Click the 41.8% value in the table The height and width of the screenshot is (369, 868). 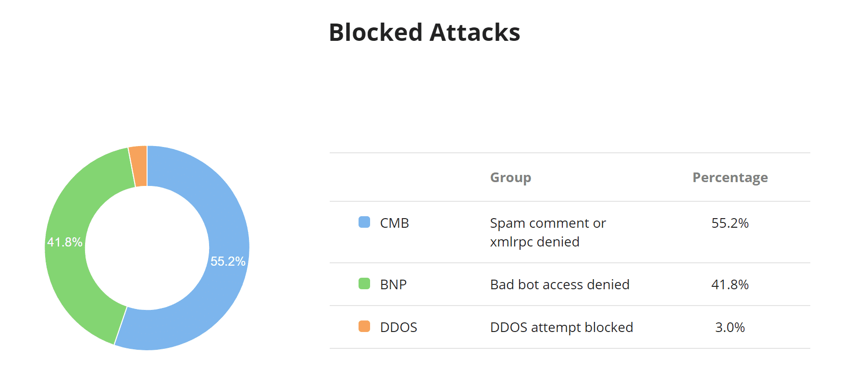(x=730, y=284)
